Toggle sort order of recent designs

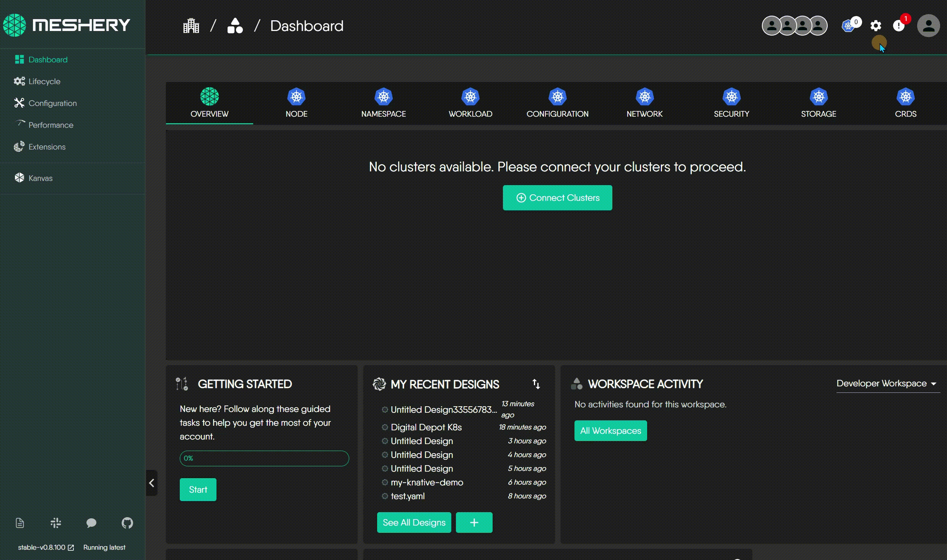pyautogui.click(x=536, y=384)
